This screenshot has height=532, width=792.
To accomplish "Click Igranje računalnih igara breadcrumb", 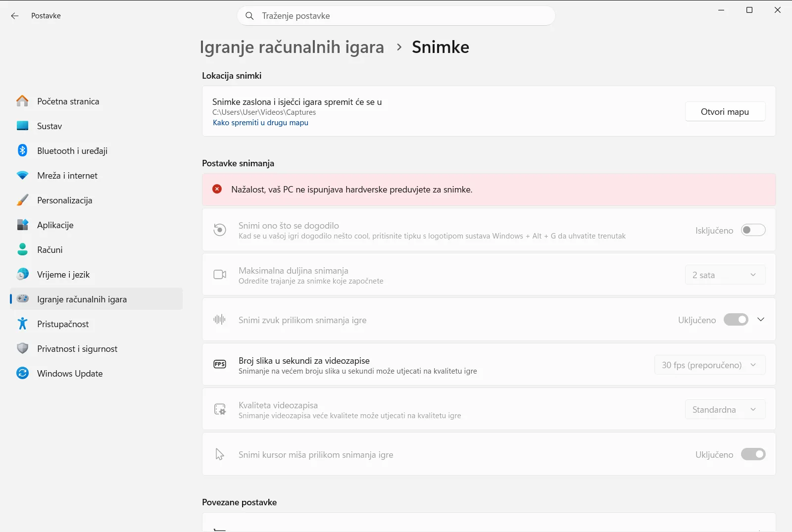I will [292, 47].
